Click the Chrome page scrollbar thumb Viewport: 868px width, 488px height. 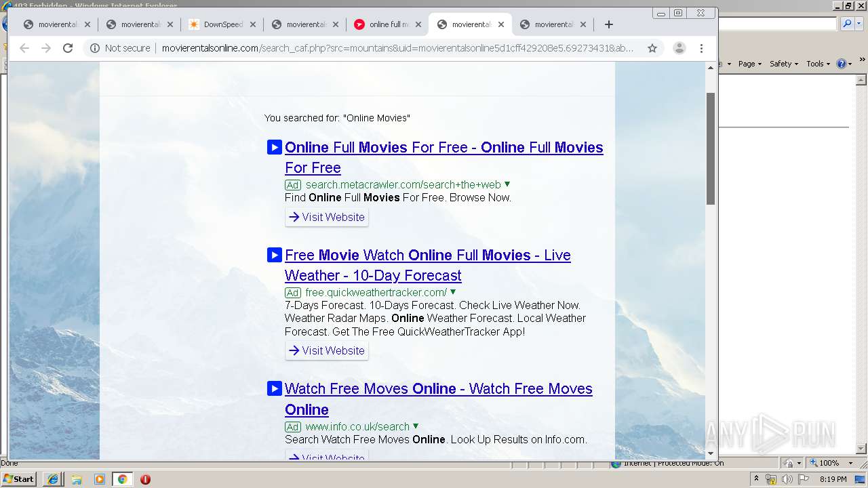click(x=711, y=148)
